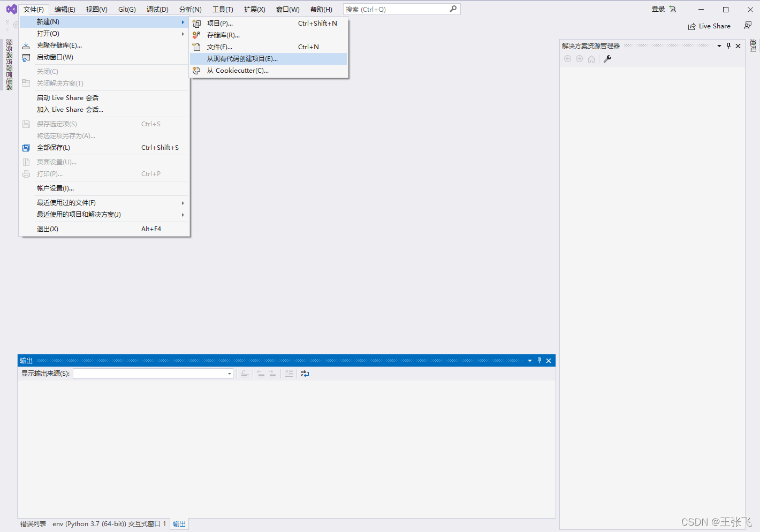This screenshot has height=532, width=760.
Task: Open the feedback icon right of Live Share
Action: (748, 26)
